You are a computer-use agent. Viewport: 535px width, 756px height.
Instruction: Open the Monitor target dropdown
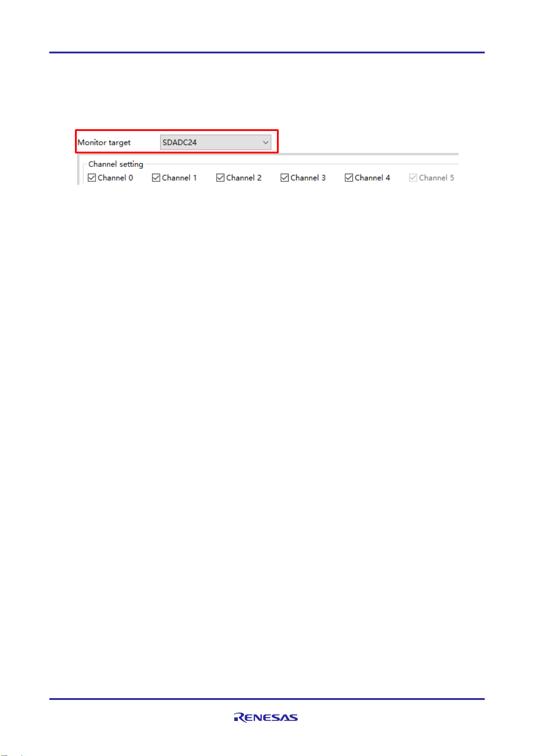tap(215, 142)
